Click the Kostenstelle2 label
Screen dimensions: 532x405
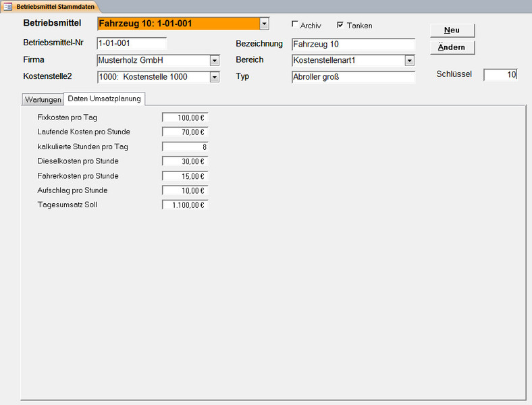coord(47,76)
